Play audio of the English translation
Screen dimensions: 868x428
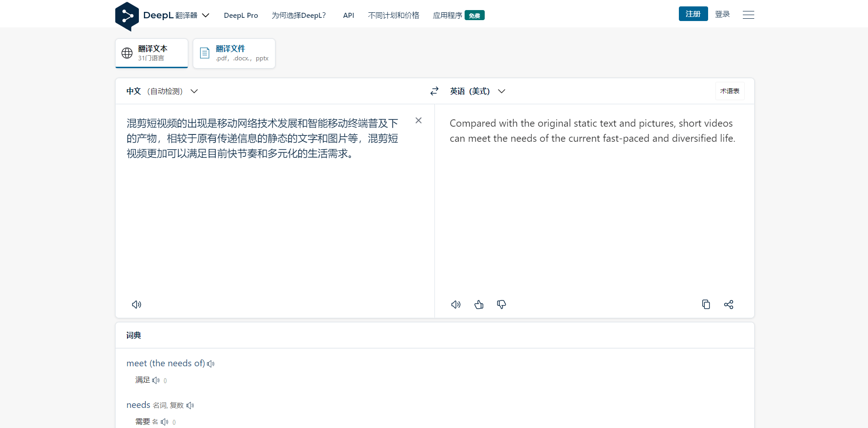coord(456,305)
